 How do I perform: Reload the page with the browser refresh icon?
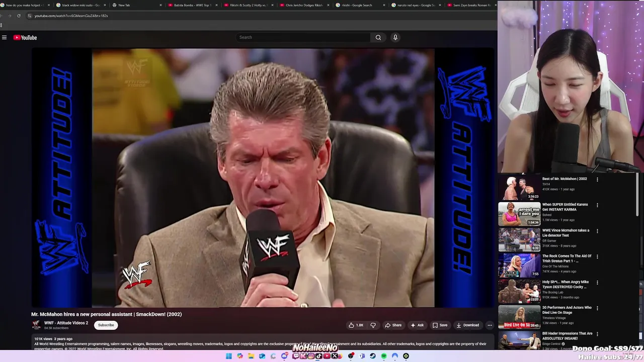(x=19, y=16)
